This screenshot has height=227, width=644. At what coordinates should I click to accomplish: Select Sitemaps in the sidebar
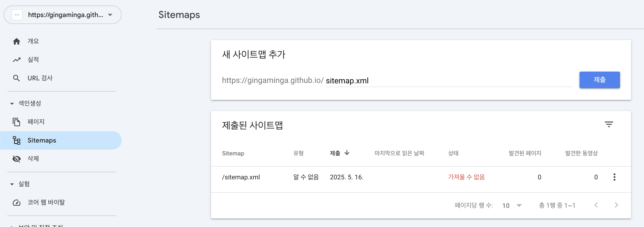click(61, 140)
